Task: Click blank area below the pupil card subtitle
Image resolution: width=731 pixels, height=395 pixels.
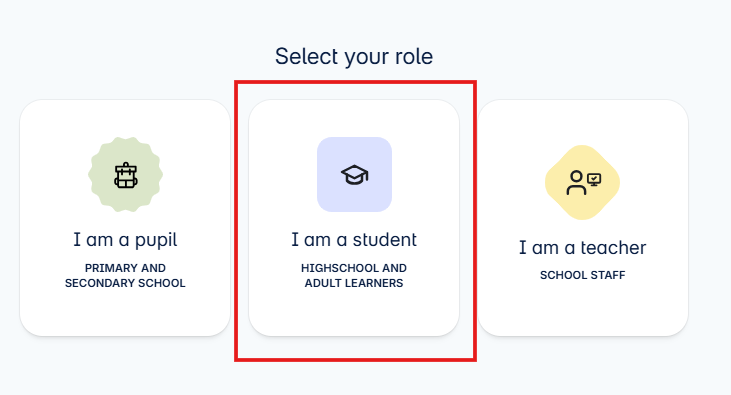Action: 125,312
